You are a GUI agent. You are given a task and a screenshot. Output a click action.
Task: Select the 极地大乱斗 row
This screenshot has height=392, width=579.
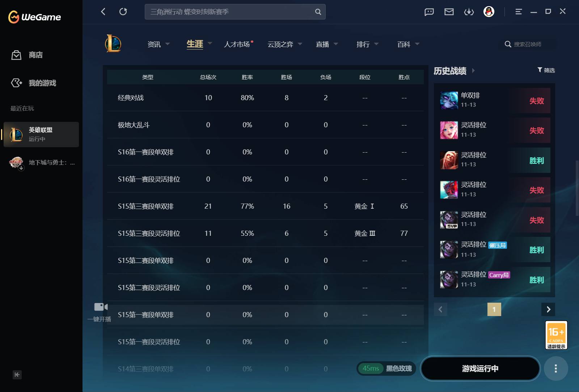pos(265,125)
